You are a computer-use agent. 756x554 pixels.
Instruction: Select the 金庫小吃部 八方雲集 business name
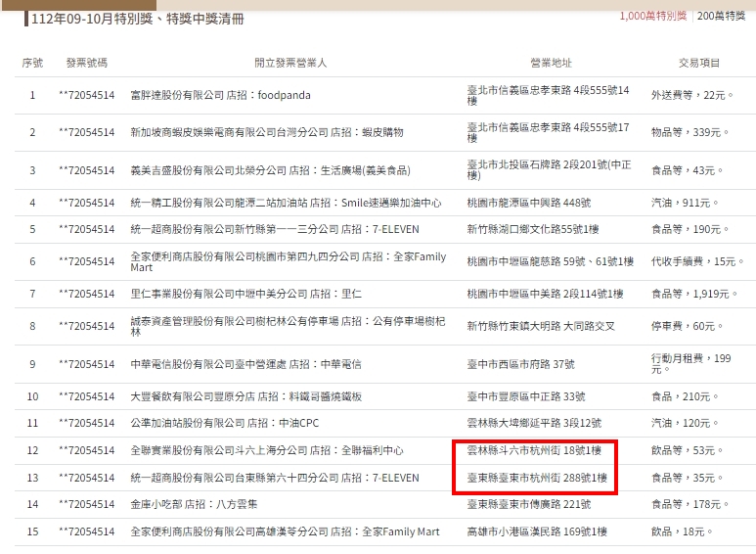pyautogui.click(x=194, y=504)
